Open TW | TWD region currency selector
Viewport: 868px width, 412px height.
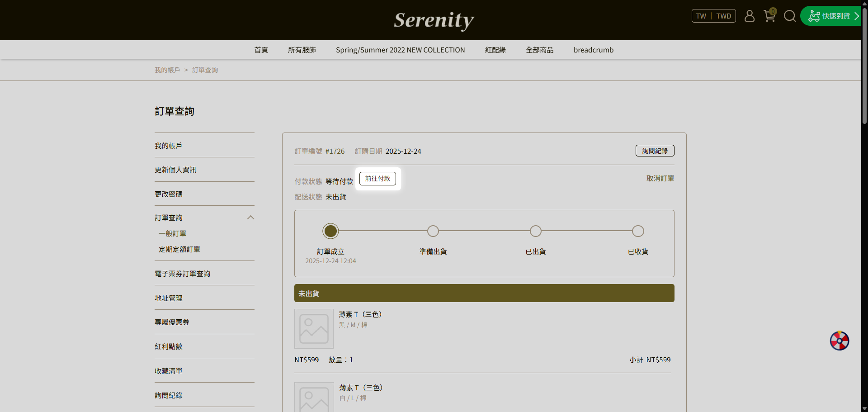(x=713, y=16)
